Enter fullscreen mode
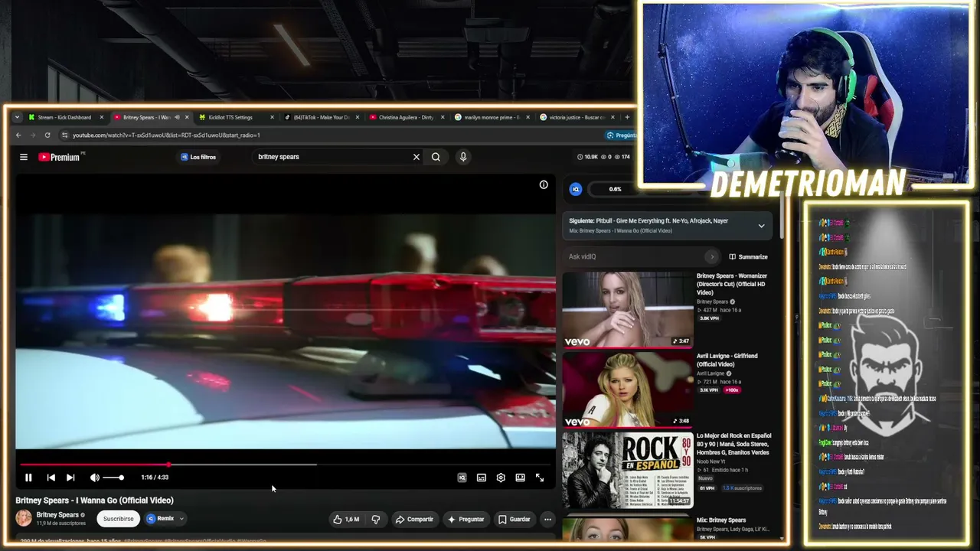This screenshot has width=980, height=551. click(x=540, y=478)
